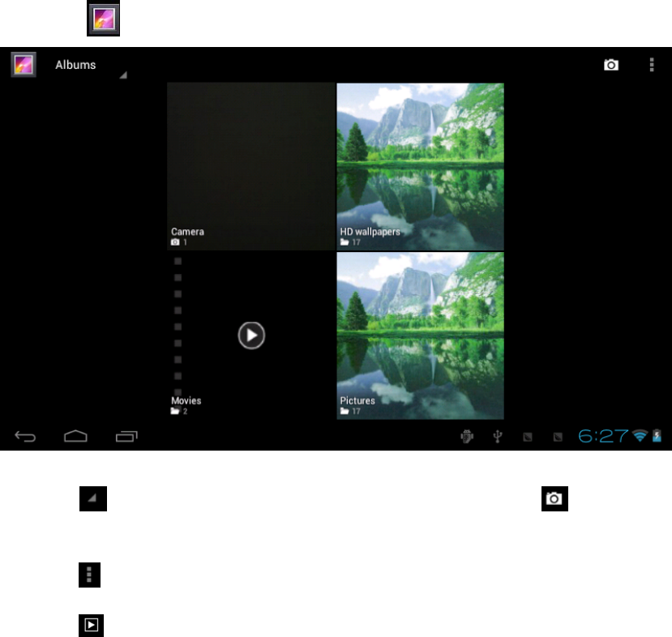Image resolution: width=672 pixels, height=637 pixels.
Task: Click the three-dot menu icon below the screen
Action: coord(89,575)
